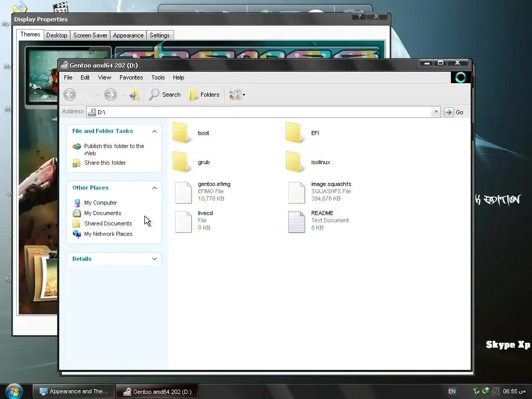Click Gentoo amd64 202 taskbar button

coord(157,392)
